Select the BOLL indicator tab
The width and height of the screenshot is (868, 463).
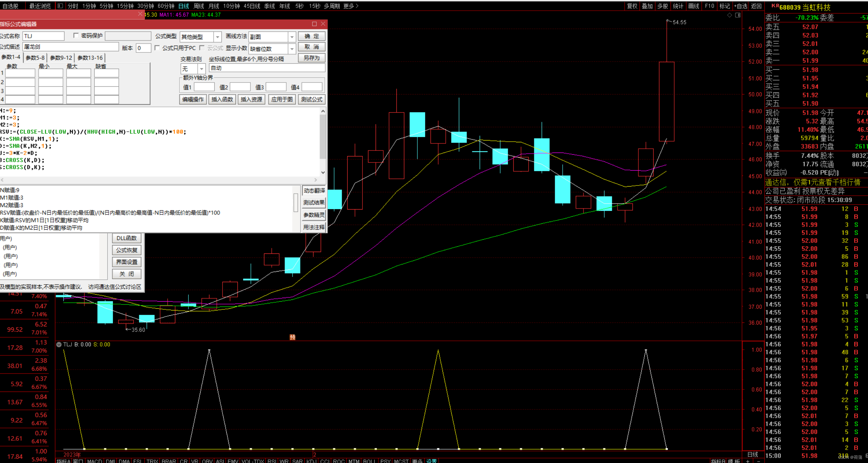(369, 461)
